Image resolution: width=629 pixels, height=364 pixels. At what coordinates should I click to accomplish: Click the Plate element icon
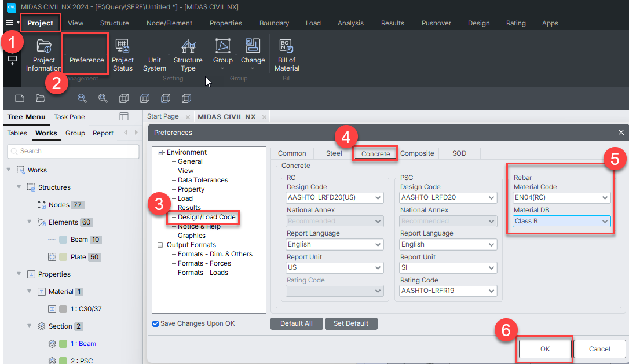[x=52, y=257]
